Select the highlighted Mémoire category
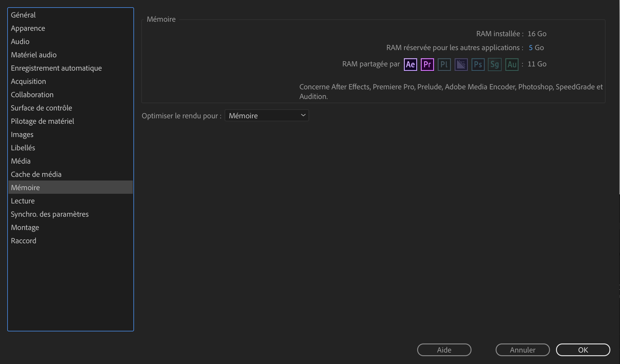The width and height of the screenshot is (620, 364). point(70,187)
